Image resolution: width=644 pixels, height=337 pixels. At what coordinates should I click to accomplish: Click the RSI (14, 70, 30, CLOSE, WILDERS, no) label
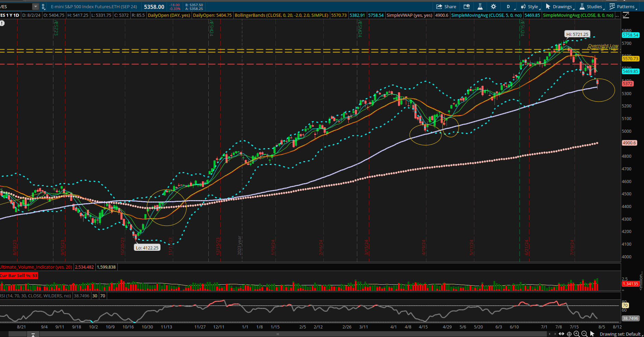(36, 296)
